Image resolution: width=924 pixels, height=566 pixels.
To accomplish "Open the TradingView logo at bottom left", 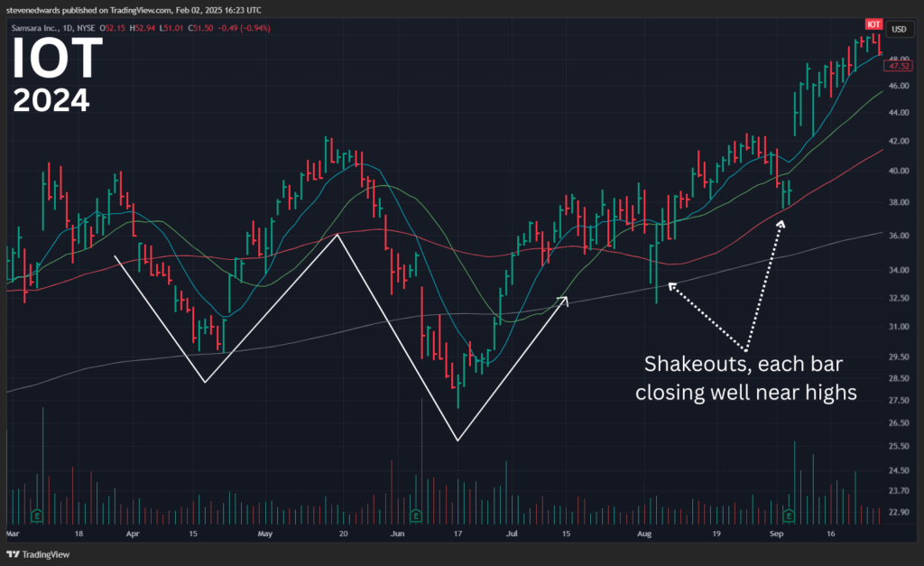I will [38, 554].
